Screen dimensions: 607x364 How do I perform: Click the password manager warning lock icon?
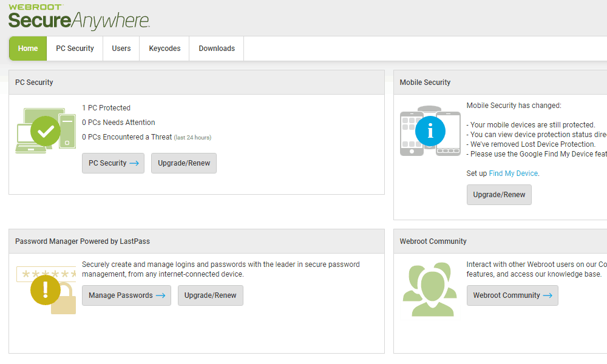point(46,289)
